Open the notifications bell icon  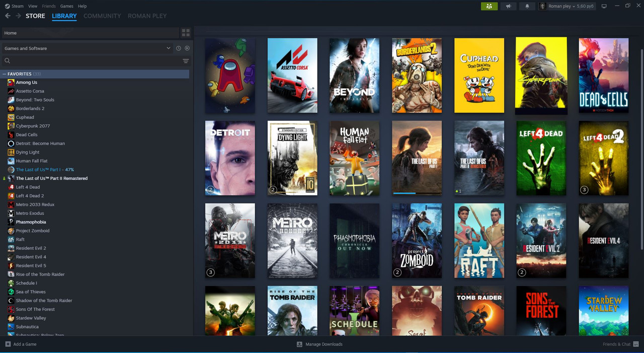[x=527, y=6]
